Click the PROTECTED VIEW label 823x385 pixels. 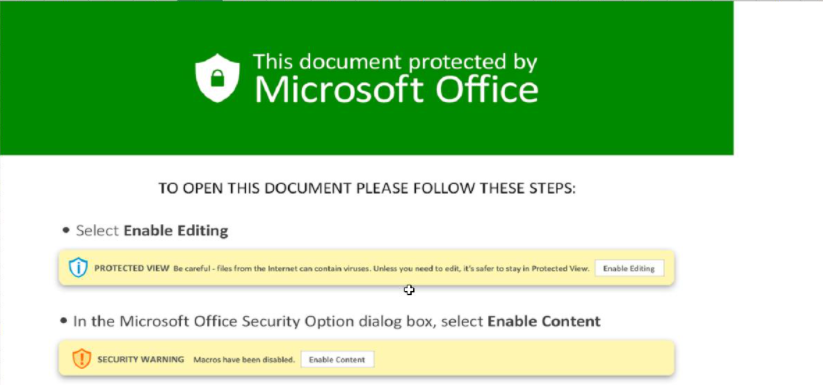132,268
